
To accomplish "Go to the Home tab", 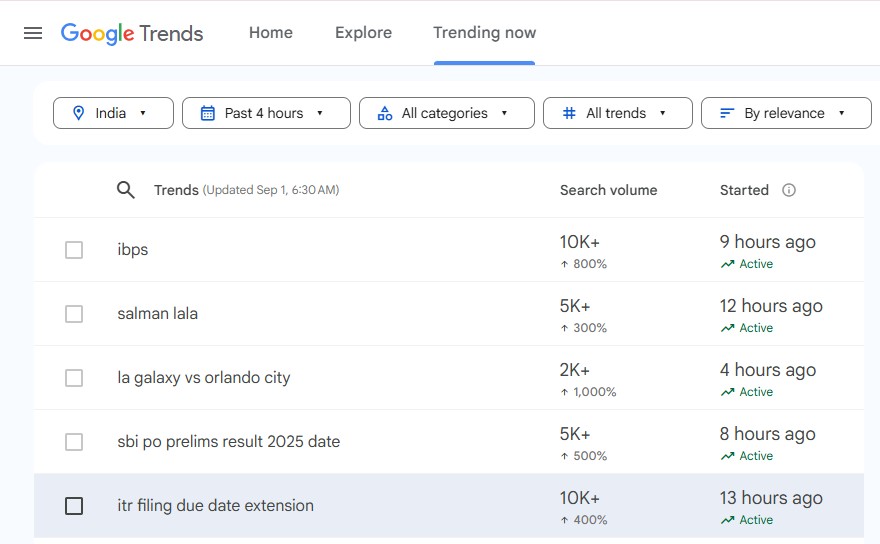I will [x=271, y=33].
